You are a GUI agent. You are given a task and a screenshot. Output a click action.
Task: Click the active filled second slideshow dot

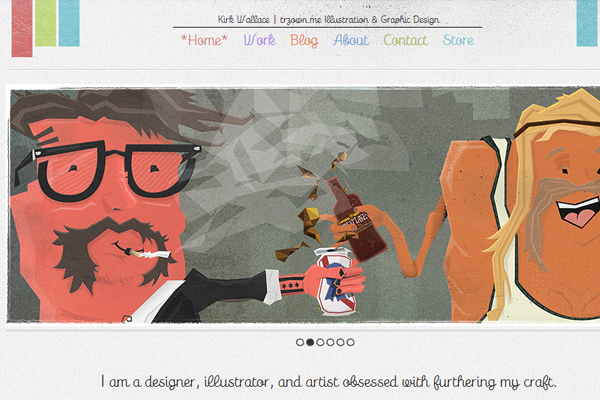tap(310, 342)
